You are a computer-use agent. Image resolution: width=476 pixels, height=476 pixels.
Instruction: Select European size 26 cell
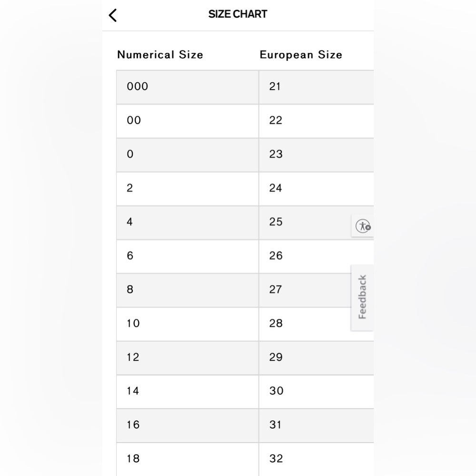pos(317,257)
